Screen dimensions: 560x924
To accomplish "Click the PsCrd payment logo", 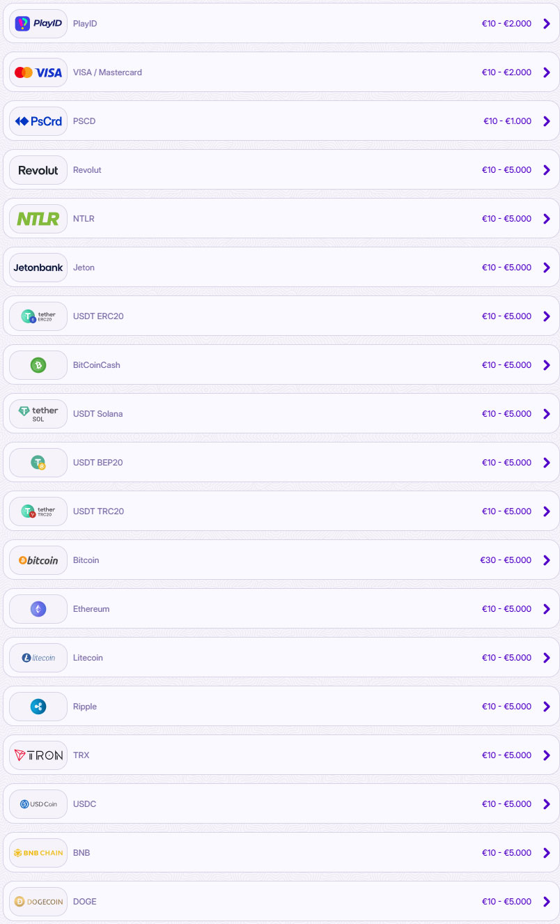I will (x=38, y=121).
